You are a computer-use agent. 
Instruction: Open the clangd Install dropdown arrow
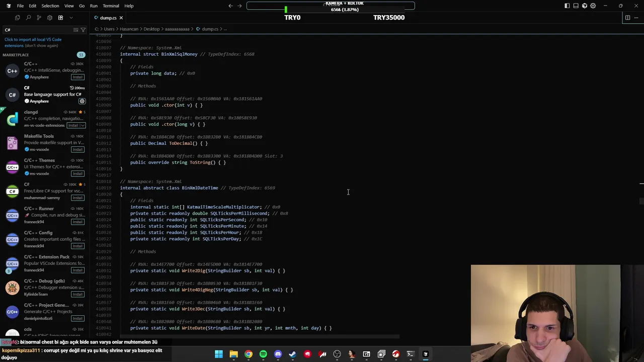pyautogui.click(x=83, y=125)
